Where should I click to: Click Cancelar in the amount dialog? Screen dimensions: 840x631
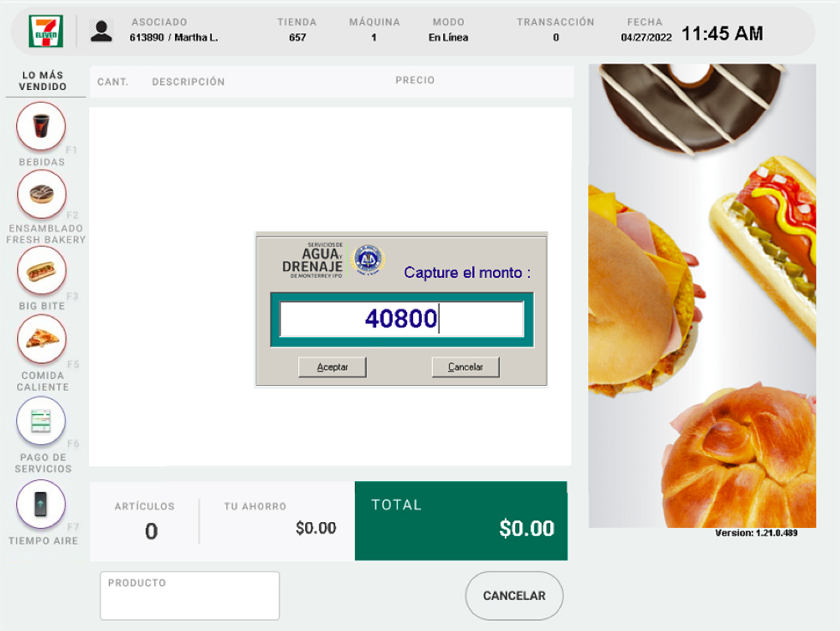pyautogui.click(x=465, y=367)
